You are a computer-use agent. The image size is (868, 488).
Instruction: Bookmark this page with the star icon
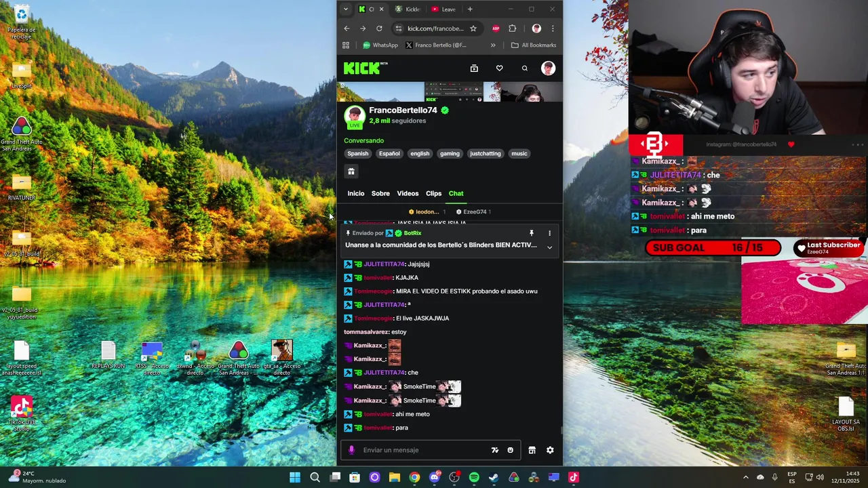(473, 28)
